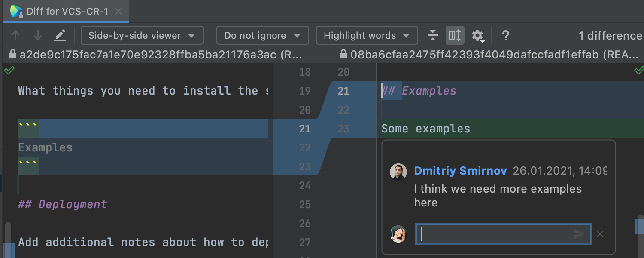This screenshot has height=258, width=644.
Task: Mark the right revision as reviewed with checkmarks
Action: 640,70
